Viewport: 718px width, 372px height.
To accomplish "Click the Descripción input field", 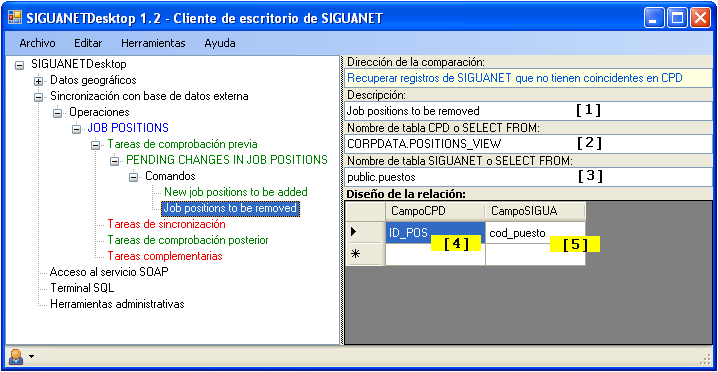I will tap(528, 110).
